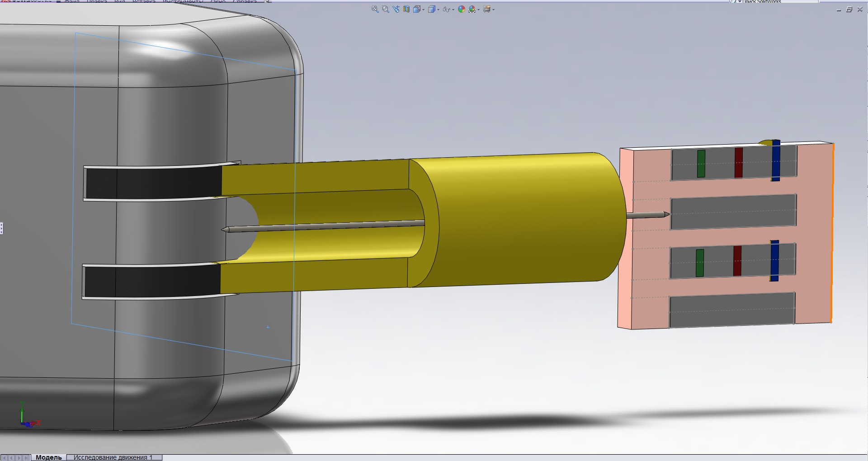
Task: Open Edit Appearance color ball
Action: (x=461, y=9)
